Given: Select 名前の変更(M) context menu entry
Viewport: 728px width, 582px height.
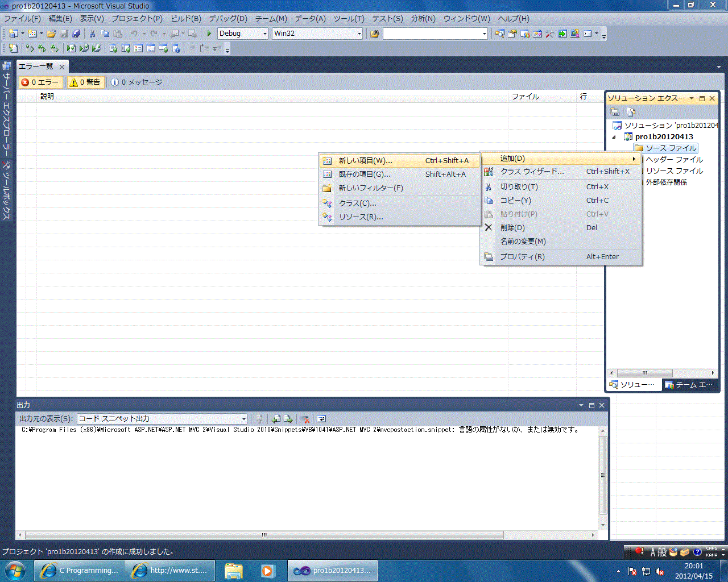Looking at the screenshot, I should click(x=561, y=242).
